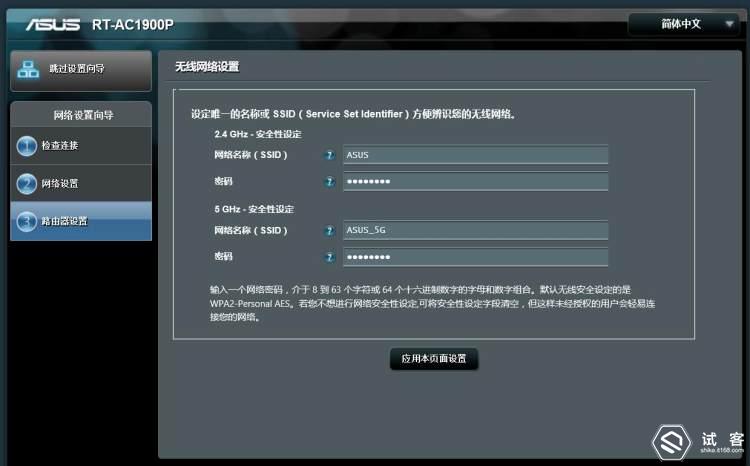Click the ASUS logo in header
This screenshot has width=750, height=466.
pos(53,24)
